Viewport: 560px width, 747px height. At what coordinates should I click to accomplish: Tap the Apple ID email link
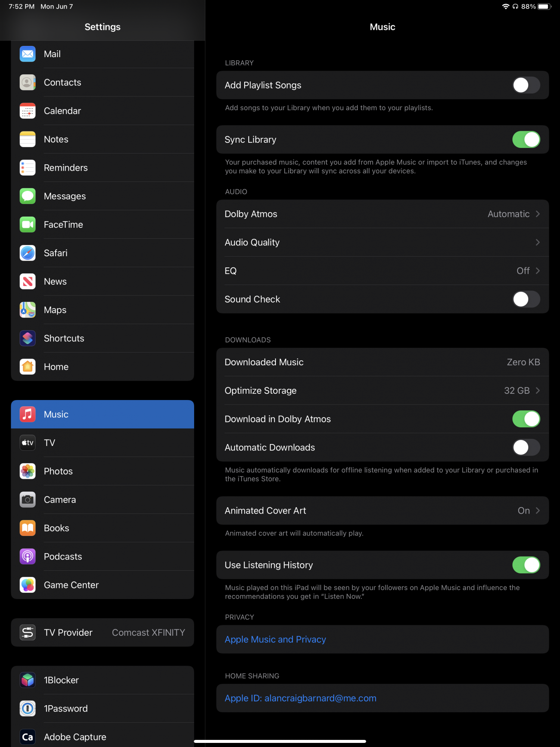click(x=301, y=698)
